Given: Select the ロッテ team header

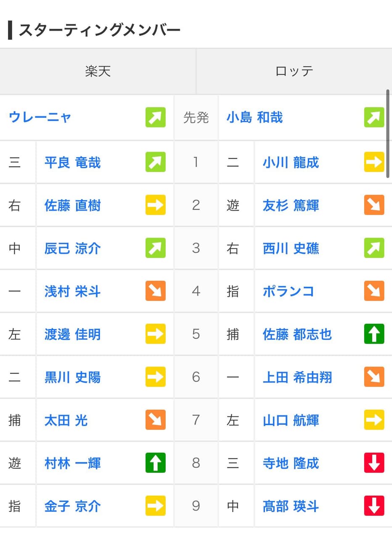Looking at the screenshot, I should point(294,71).
